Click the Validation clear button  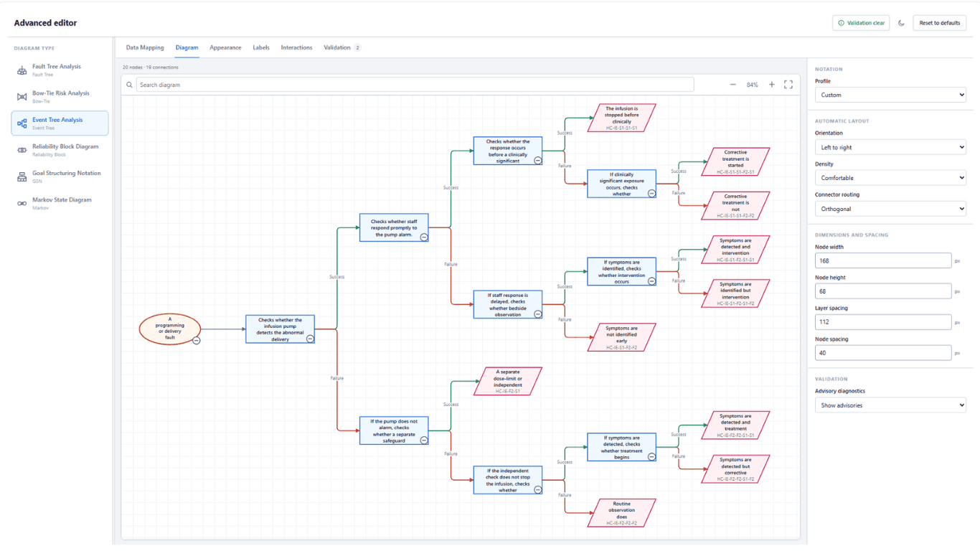(861, 23)
